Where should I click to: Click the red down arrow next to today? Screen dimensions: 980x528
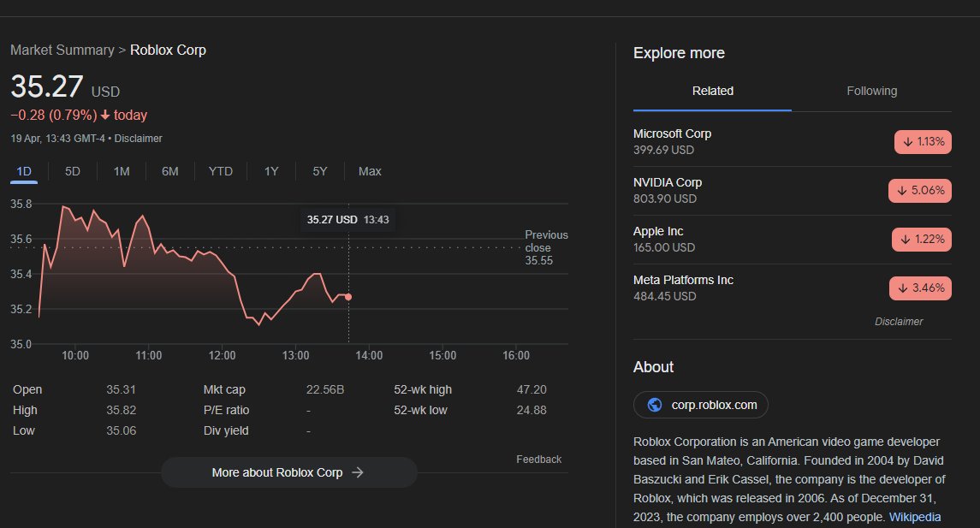pyautogui.click(x=105, y=115)
